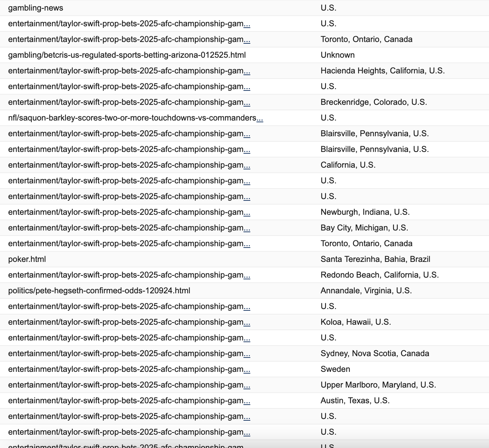
Task: Click the Santa Terezinha, Bahia, Brazil location
Action: coord(375,259)
